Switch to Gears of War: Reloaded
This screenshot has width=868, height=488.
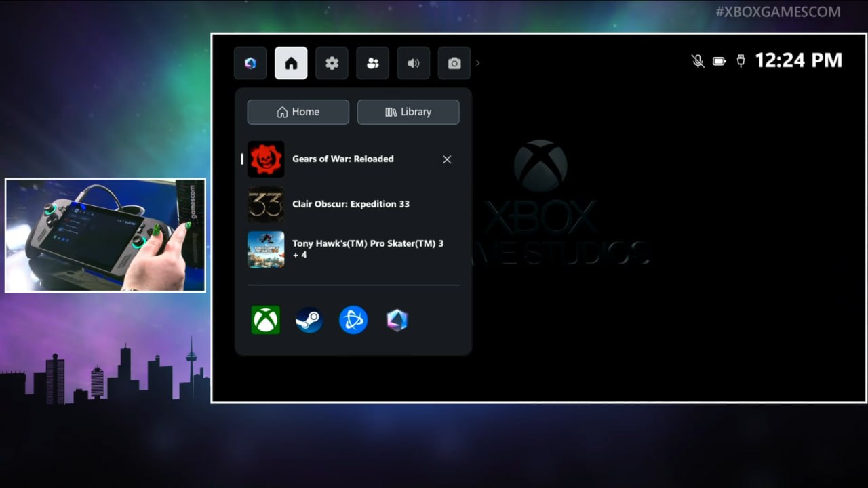coord(342,159)
